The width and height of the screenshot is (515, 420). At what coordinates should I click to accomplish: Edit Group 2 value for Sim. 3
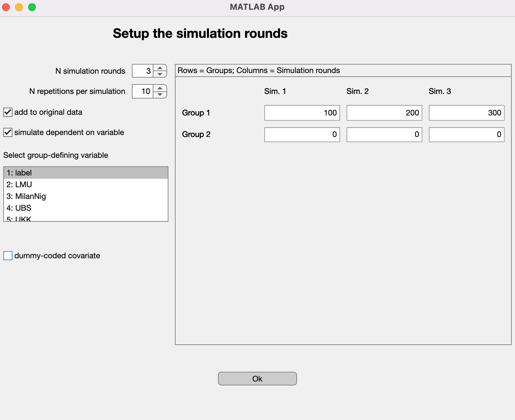[x=467, y=135]
